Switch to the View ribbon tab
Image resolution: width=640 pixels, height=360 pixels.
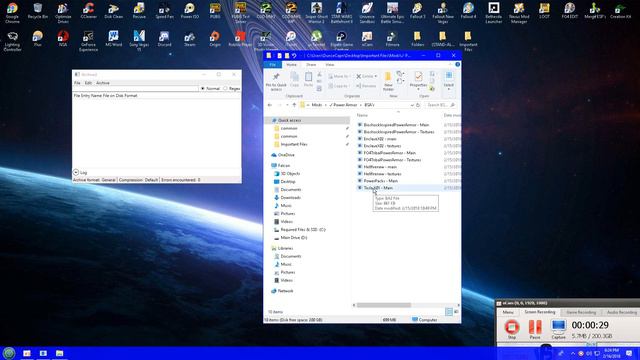click(x=330, y=64)
